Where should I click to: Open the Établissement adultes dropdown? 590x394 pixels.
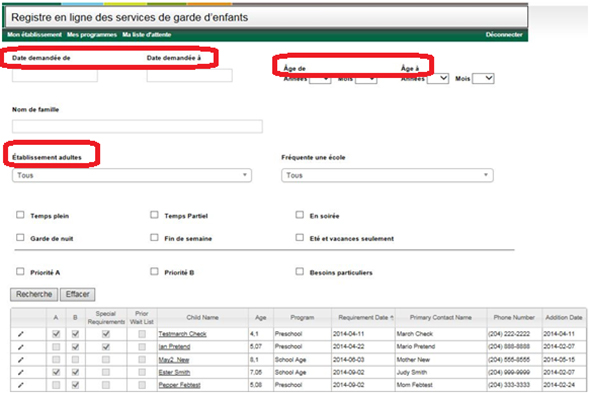click(132, 175)
